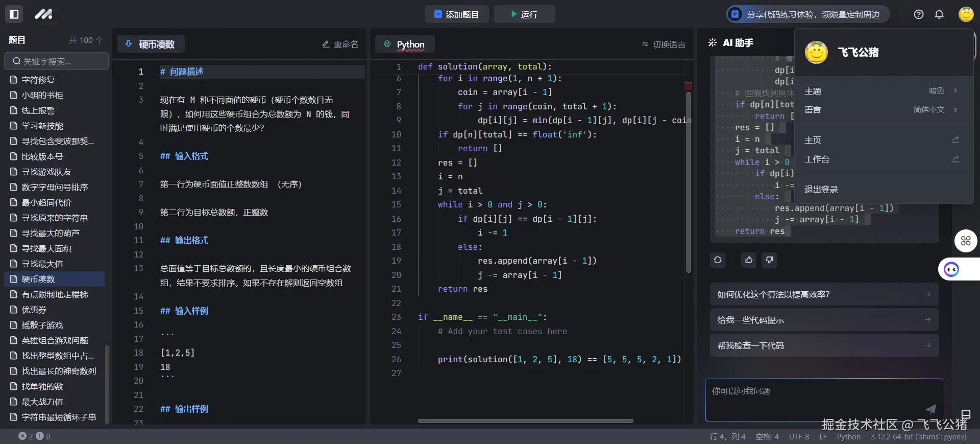Viewport: 980px width, 444px height.
Task: Run the code with 运行 button
Action: point(525,14)
